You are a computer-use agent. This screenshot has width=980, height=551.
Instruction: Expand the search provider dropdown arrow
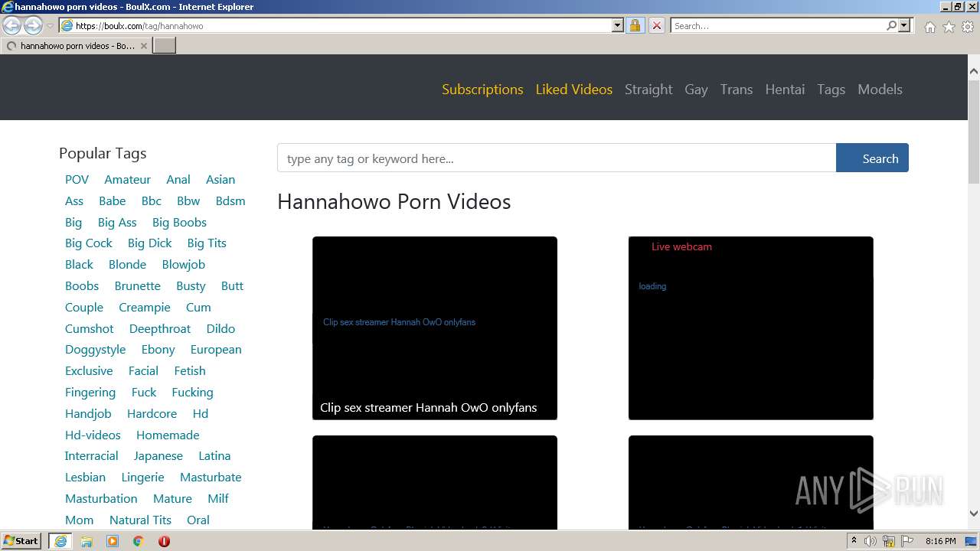pyautogui.click(x=904, y=25)
